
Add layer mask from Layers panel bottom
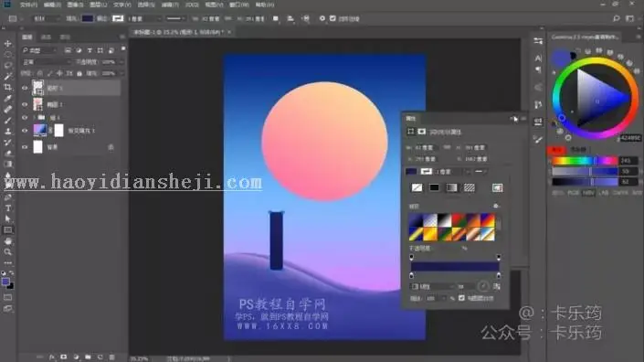click(64, 357)
